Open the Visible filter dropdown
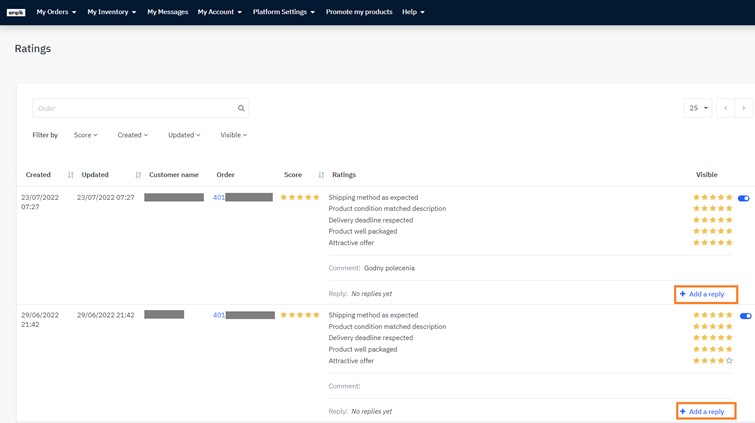This screenshot has height=423, width=755. (233, 135)
